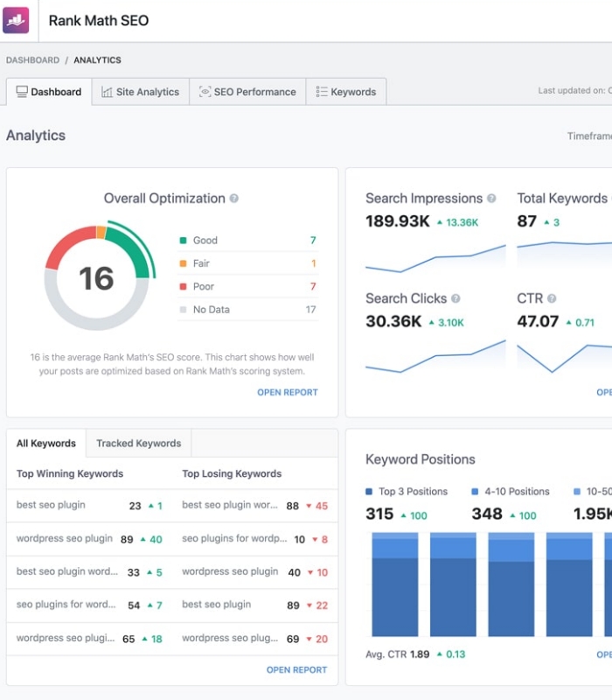Image resolution: width=612 pixels, height=700 pixels.
Task: Click the help icon beside Search Impressions
Action: [x=491, y=199]
